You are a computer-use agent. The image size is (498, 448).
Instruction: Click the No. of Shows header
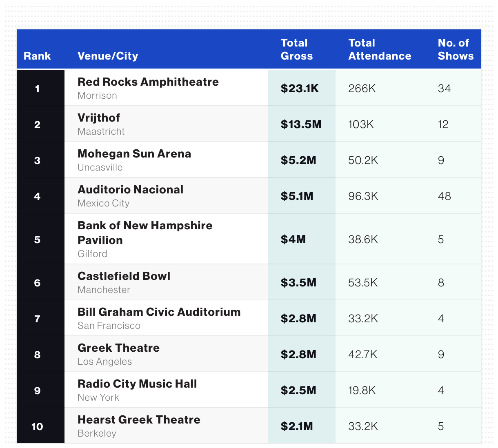[x=456, y=49]
